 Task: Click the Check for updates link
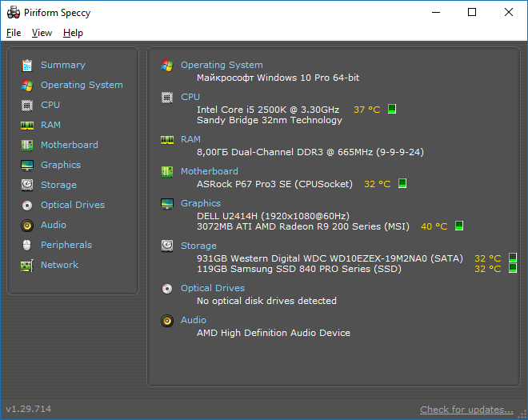(x=466, y=410)
